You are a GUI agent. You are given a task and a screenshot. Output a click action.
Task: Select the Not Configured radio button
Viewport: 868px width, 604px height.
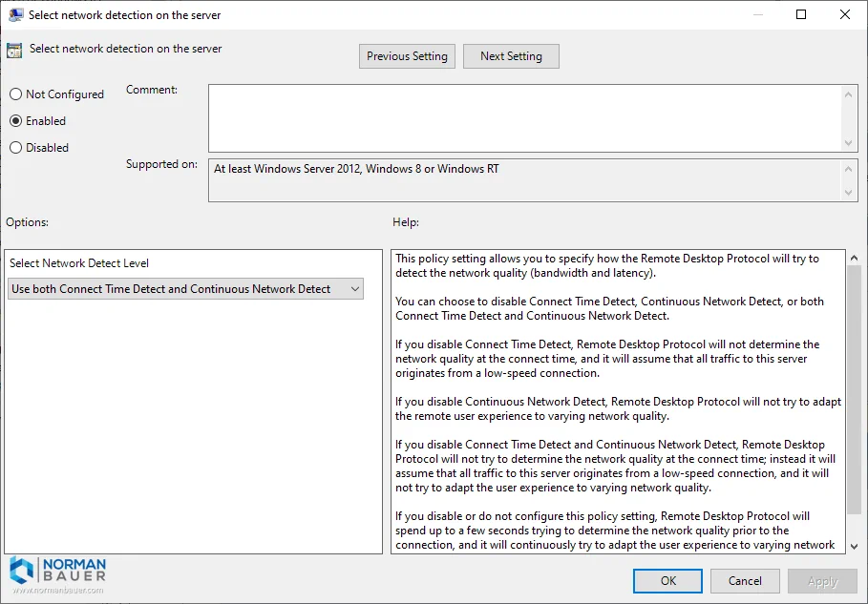click(x=16, y=94)
